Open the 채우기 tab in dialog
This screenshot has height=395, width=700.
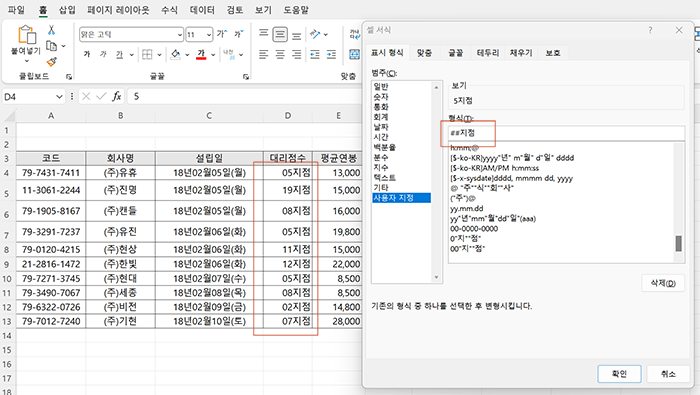coord(521,53)
